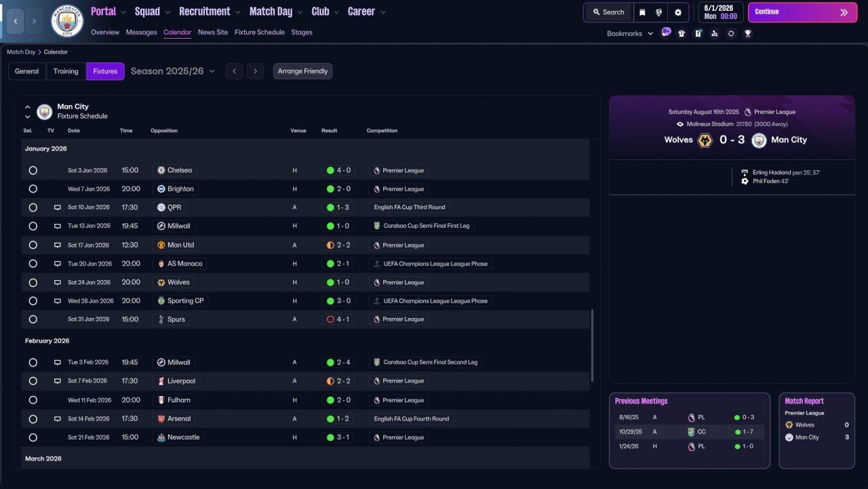Open the Bookmarks dropdown

(630, 33)
